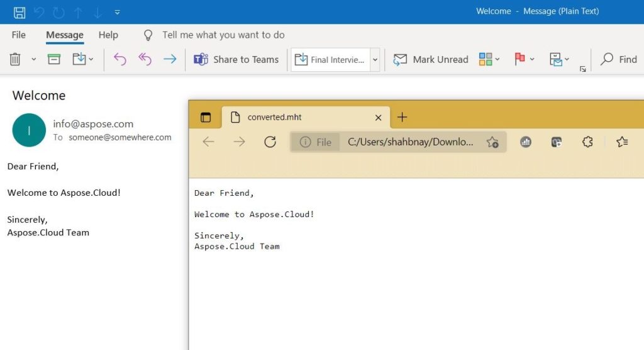
Task: Archive the message with the Archive icon
Action: click(54, 59)
